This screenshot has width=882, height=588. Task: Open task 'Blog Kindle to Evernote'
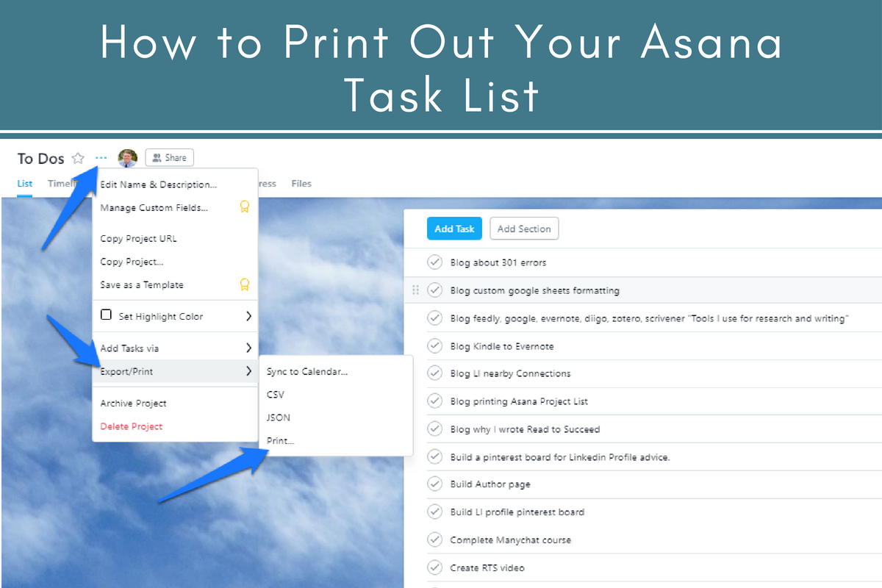click(502, 346)
